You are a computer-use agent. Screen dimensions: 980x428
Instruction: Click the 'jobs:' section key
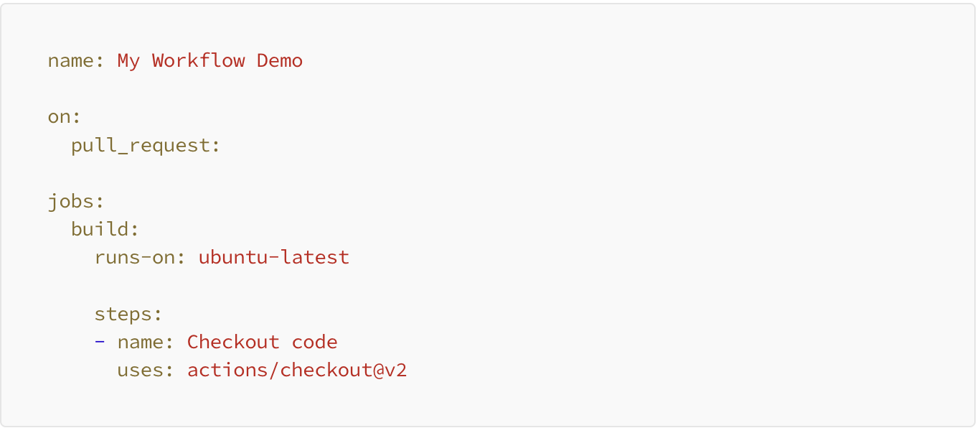tap(77, 202)
